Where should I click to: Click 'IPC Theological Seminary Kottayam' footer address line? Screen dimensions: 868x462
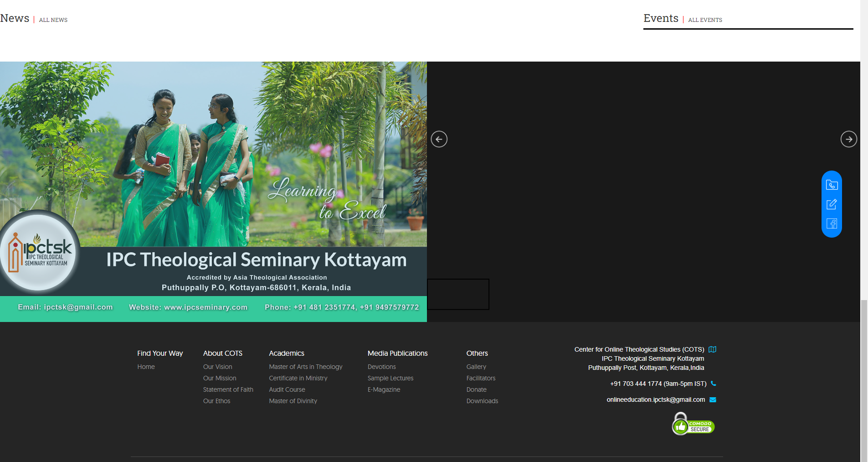(x=653, y=358)
